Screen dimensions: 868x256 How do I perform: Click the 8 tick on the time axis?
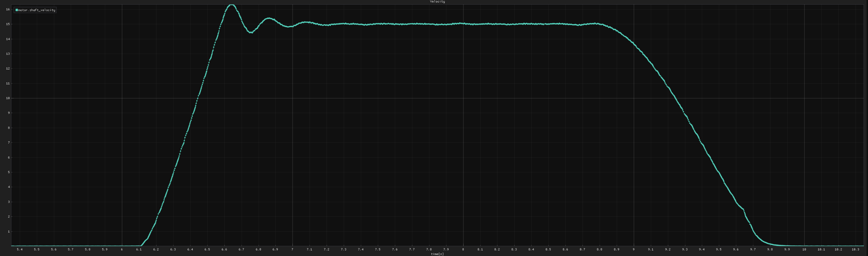point(463,249)
